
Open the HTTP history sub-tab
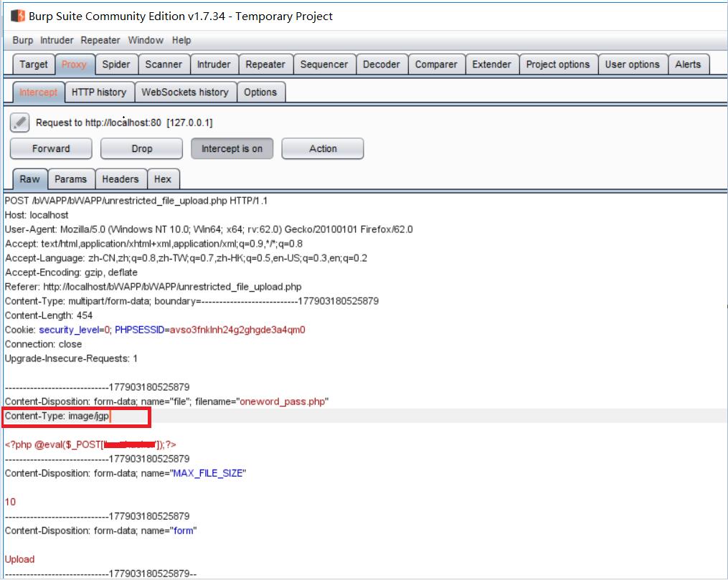[99, 92]
